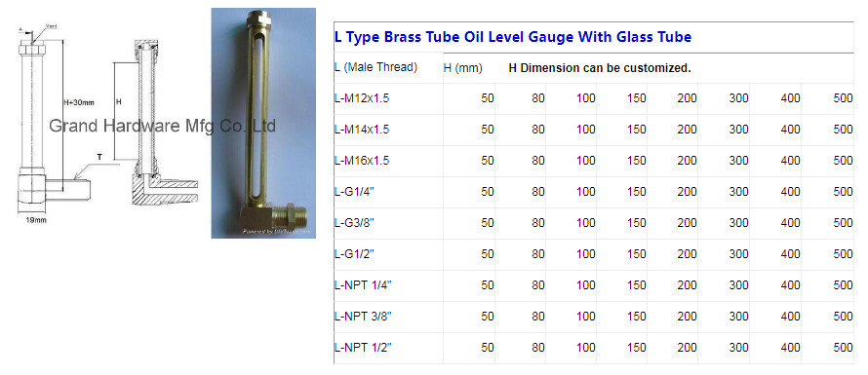Click the L (Male Thread) header cell
Screen dimensions: 868x375
click(x=375, y=67)
